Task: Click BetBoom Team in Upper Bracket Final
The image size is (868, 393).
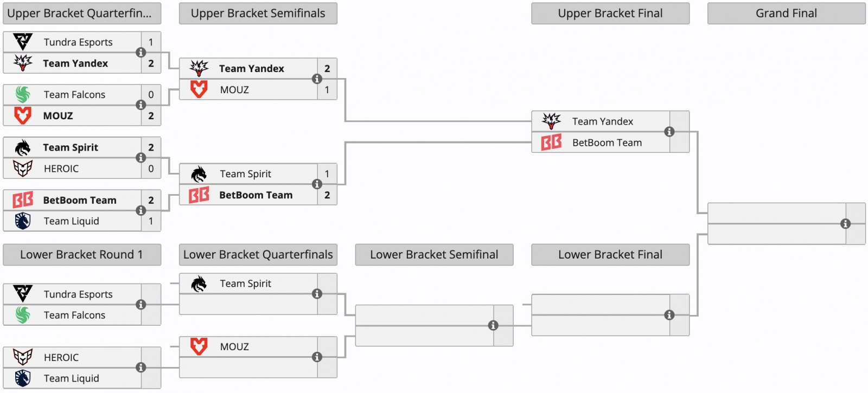Action: tap(607, 143)
